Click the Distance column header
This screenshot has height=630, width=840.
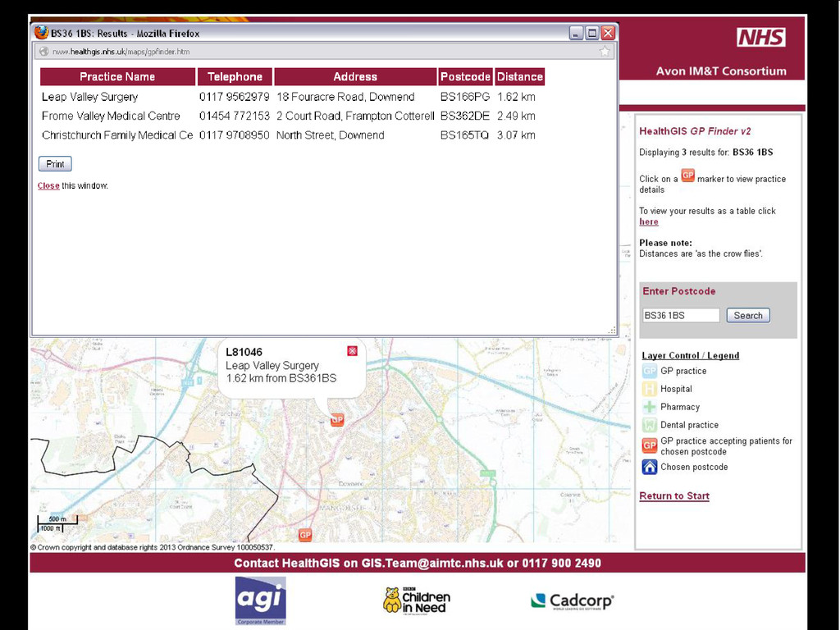(x=519, y=76)
